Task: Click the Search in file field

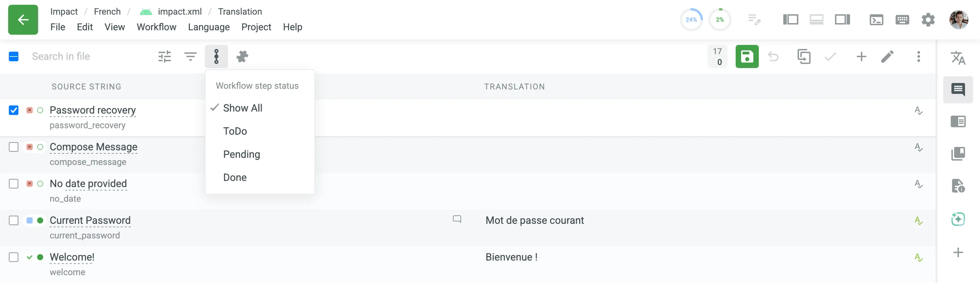Action: (87, 57)
